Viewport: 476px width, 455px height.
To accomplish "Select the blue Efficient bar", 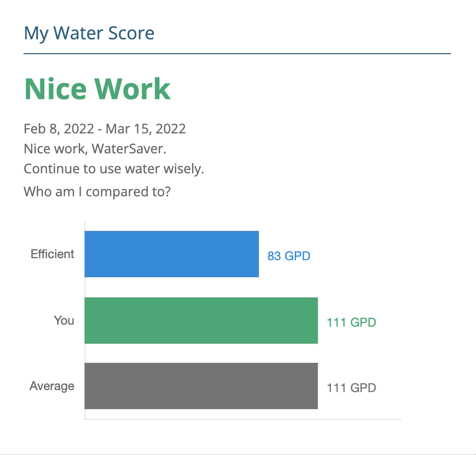I will 172,254.
